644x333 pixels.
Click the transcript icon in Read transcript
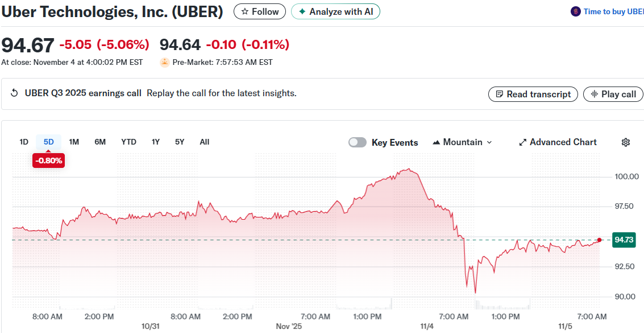500,94
